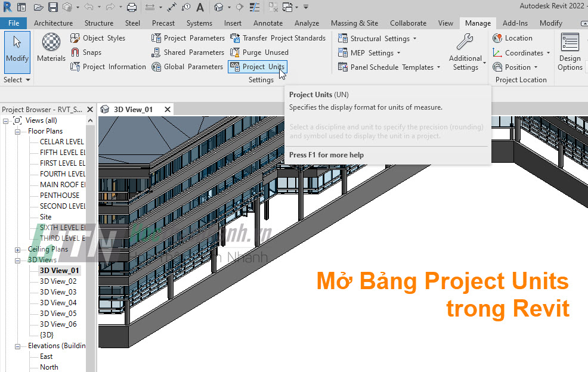Image resolution: width=588 pixels, height=372 pixels.
Task: Open Project Information dialog
Action: pos(108,66)
